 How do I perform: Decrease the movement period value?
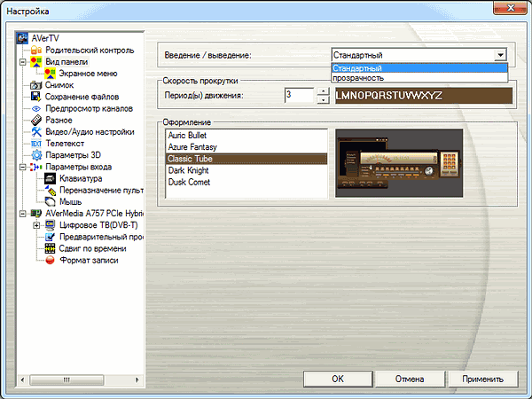324,99
